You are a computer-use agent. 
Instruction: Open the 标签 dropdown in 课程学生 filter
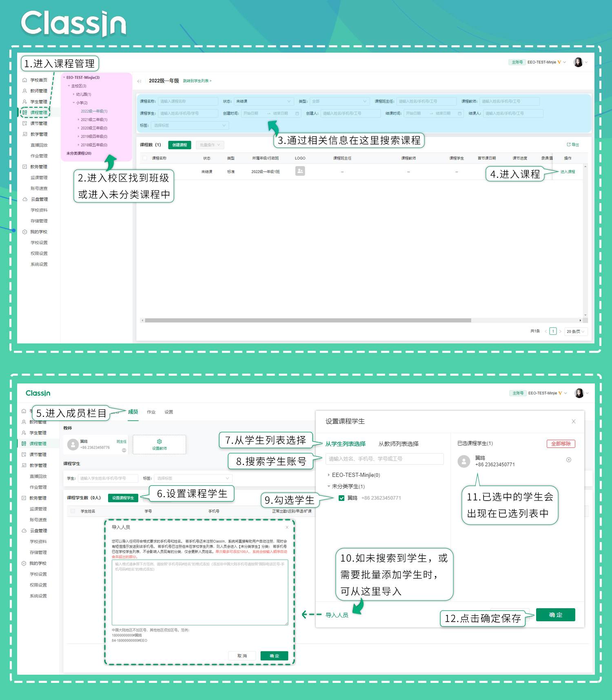(193, 478)
